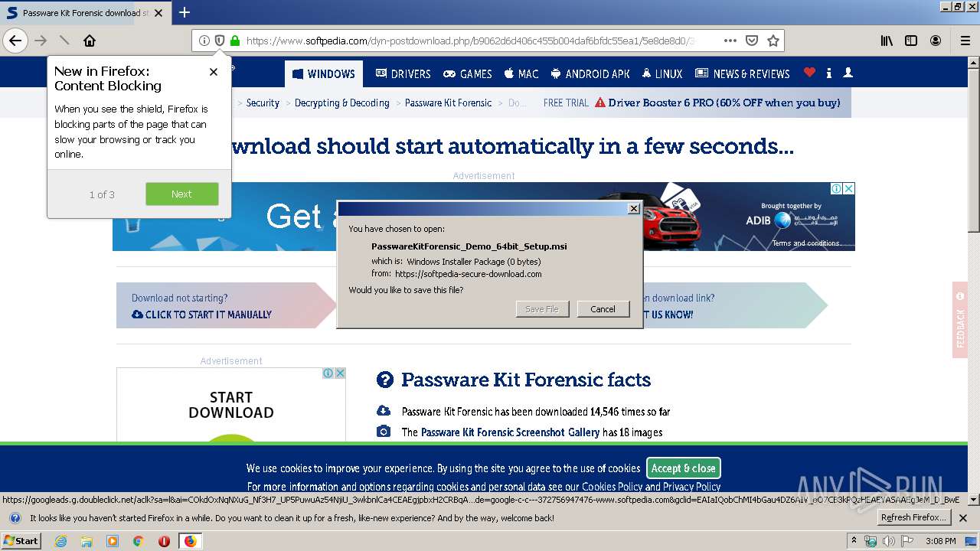Viewport: 980px width, 551px height.
Task: Launch Chrome from the taskbar
Action: [138, 541]
